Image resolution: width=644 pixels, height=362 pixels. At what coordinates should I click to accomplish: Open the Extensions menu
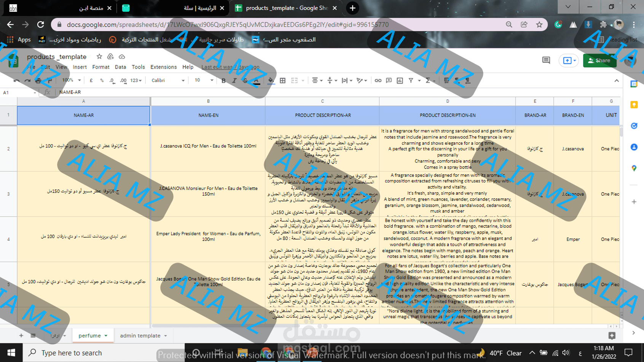(x=164, y=67)
